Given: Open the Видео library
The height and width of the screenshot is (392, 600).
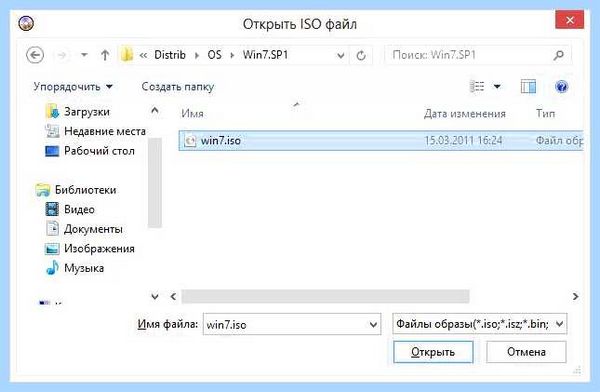Looking at the screenshot, I should pos(70,209).
